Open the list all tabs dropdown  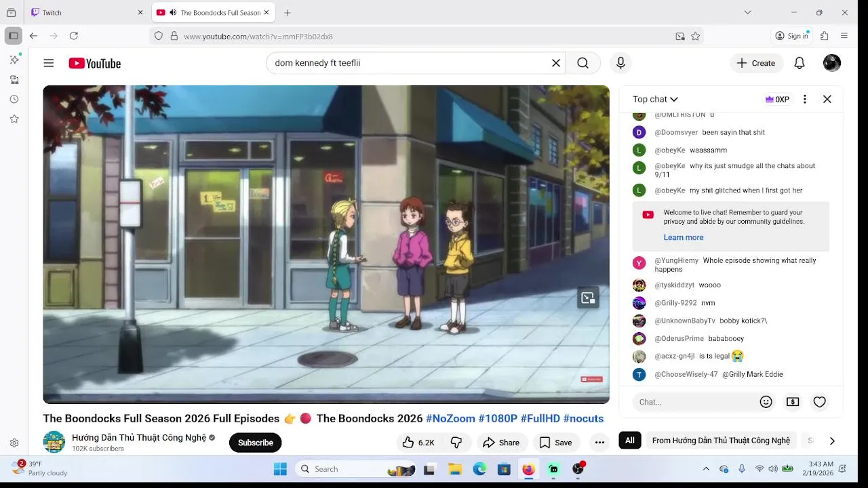click(x=747, y=12)
